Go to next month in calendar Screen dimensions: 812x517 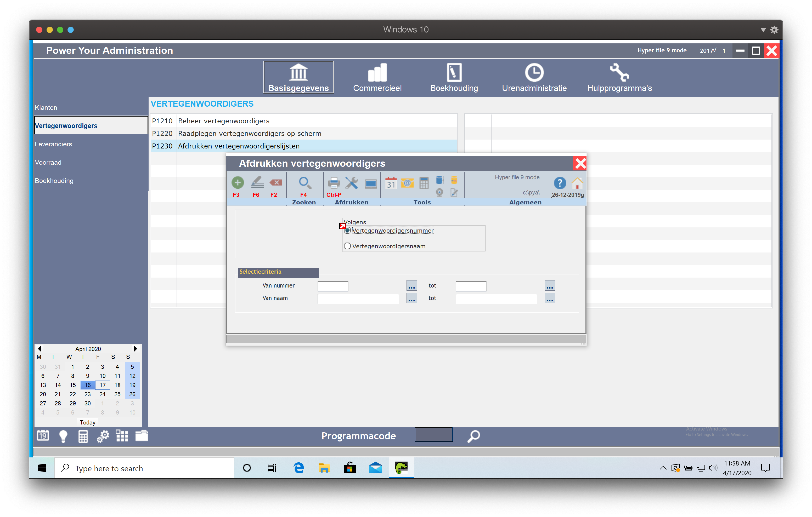pos(135,348)
